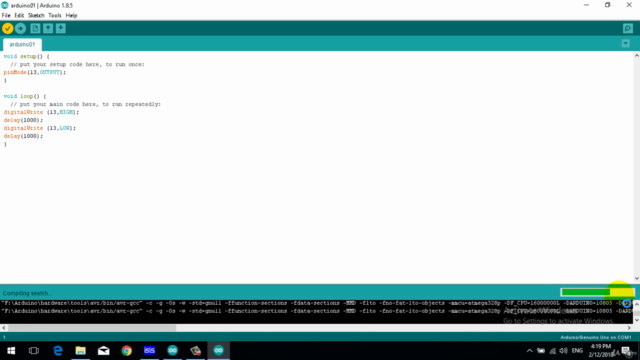Screen dimensions: 640x360
Task: Click the active Arduino IDE taskbar icon
Action: [218, 351]
